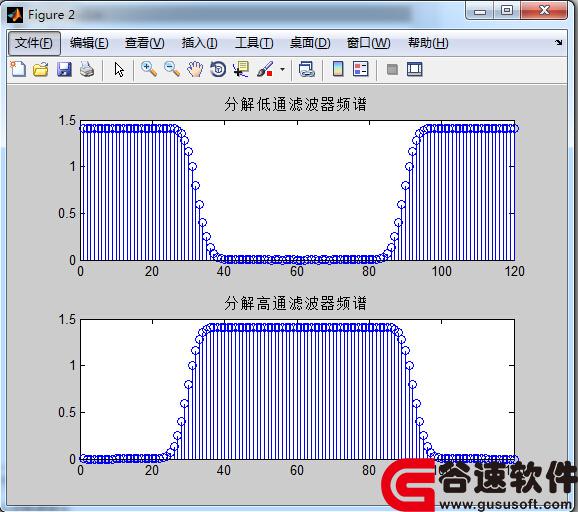This screenshot has width=578, height=512.
Task: Enable the Rotate 3D tool
Action: (x=218, y=69)
